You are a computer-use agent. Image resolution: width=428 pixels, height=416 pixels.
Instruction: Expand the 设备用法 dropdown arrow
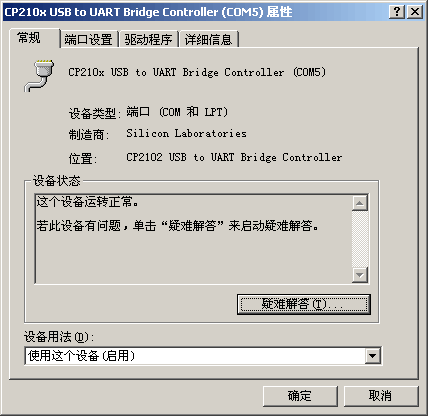click(372, 356)
